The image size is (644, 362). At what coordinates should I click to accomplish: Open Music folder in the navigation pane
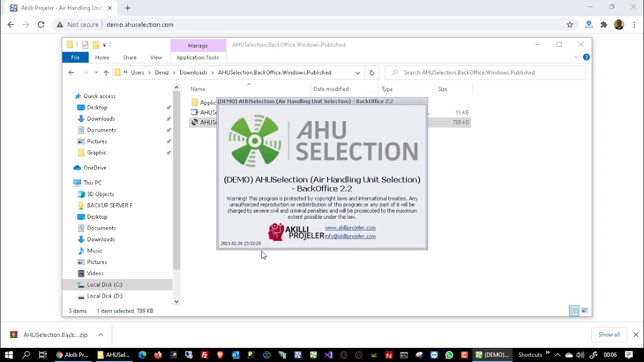(x=94, y=251)
